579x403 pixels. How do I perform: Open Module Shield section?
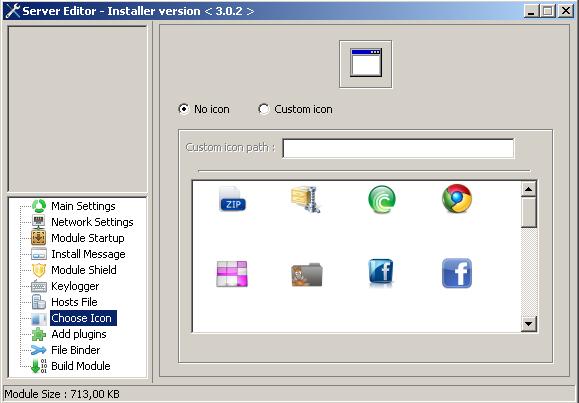click(84, 270)
